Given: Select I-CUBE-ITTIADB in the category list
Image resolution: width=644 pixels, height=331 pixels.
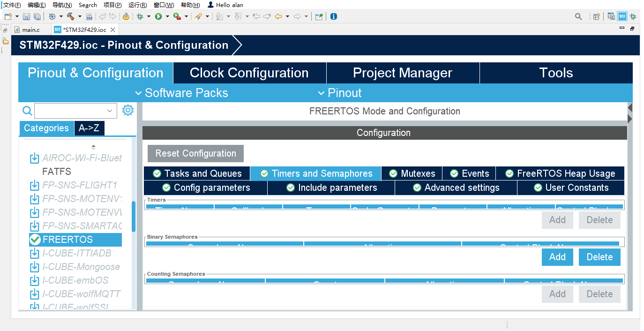Looking at the screenshot, I should coord(77,253).
